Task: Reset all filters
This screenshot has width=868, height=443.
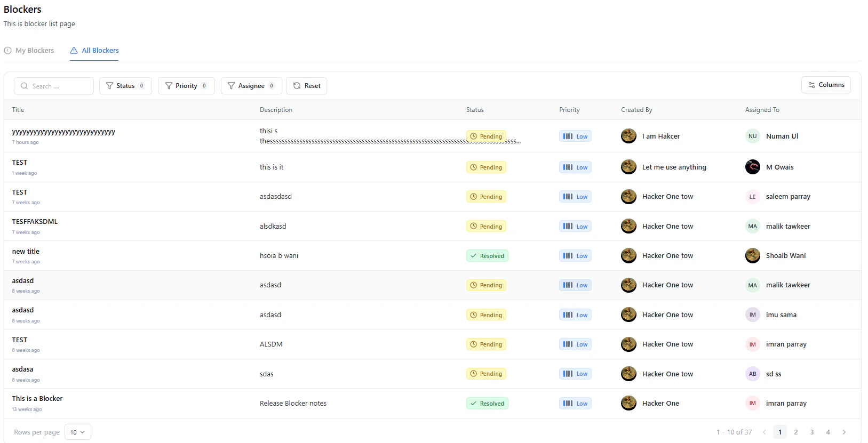Action: pos(307,86)
